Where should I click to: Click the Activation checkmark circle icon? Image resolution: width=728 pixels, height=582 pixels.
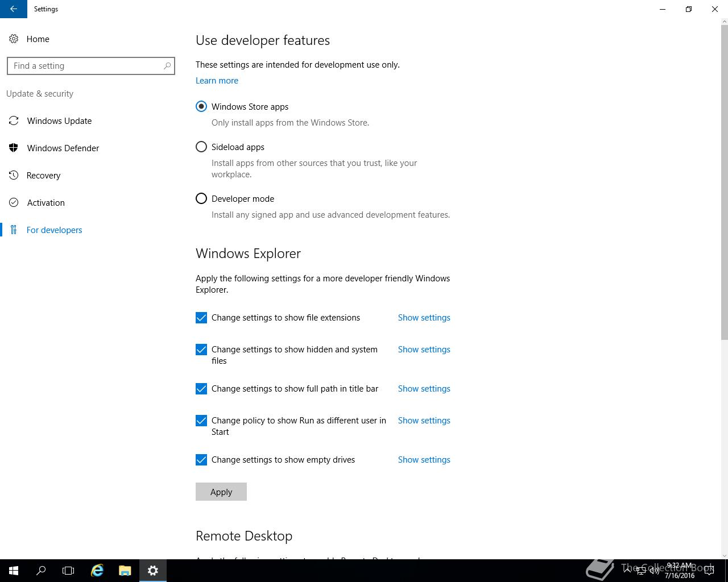coord(14,202)
